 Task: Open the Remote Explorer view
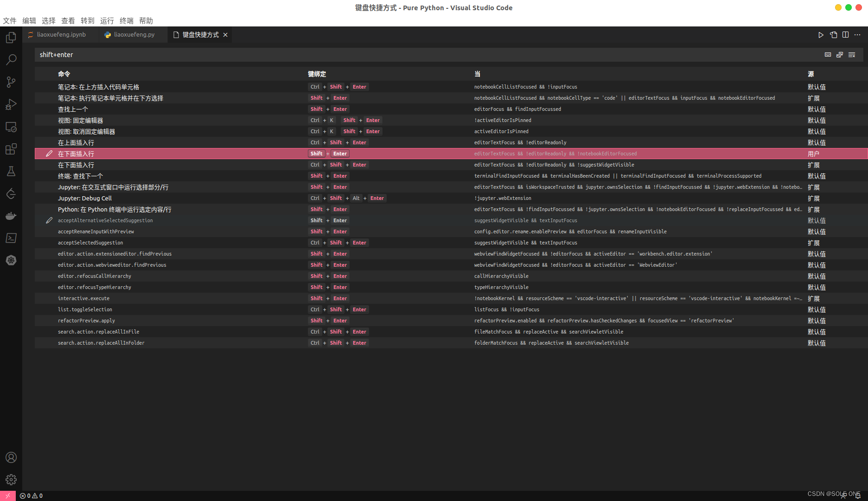(11, 127)
